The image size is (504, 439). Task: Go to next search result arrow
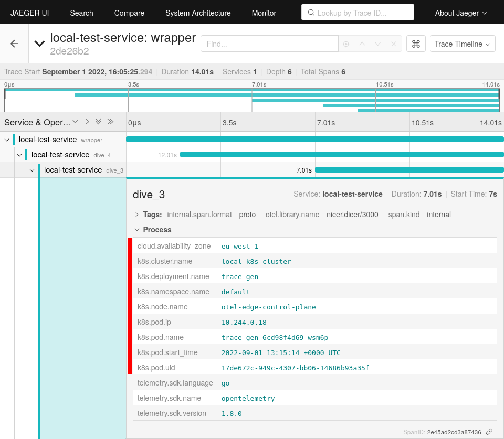(377, 44)
